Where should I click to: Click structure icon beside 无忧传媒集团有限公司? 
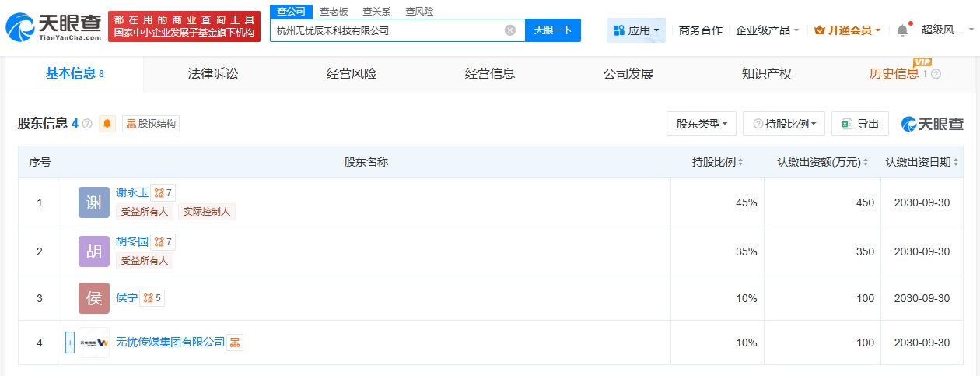pos(235,343)
